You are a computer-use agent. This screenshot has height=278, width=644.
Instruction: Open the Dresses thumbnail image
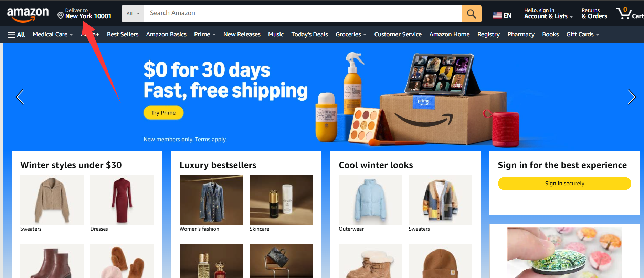pos(122,200)
